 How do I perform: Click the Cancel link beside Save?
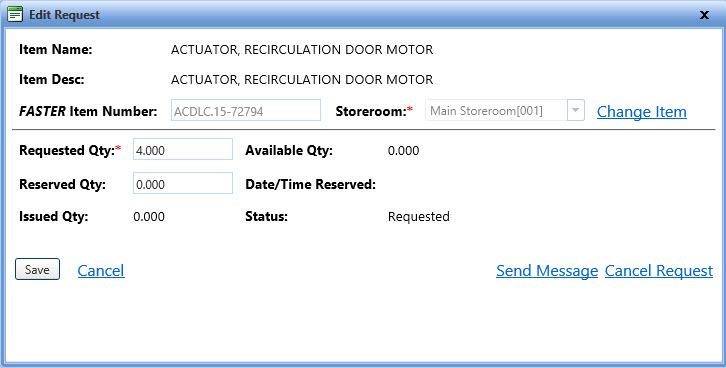click(x=101, y=270)
